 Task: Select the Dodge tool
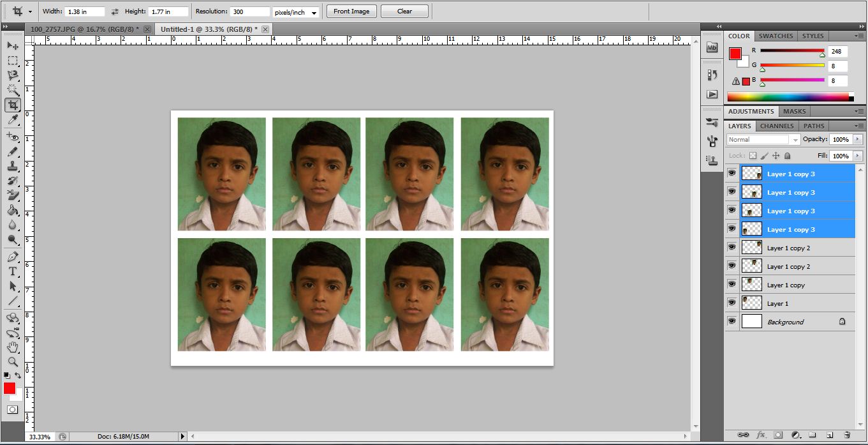pos(12,239)
